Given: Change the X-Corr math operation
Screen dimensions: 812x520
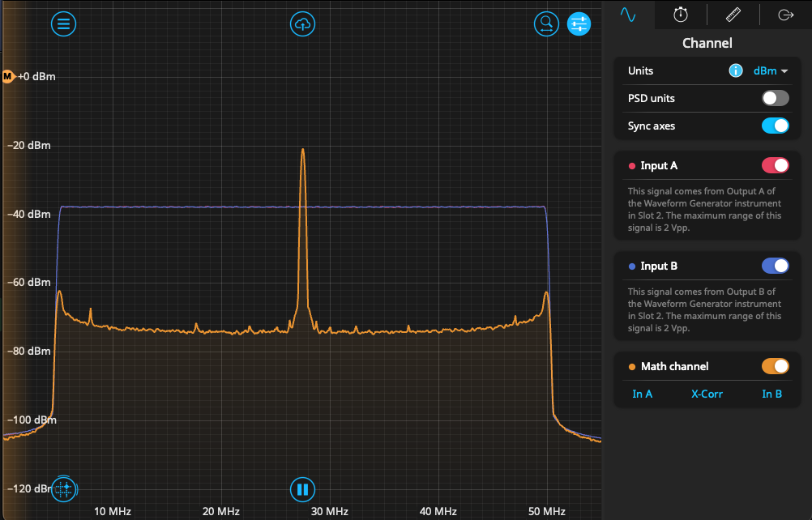Looking at the screenshot, I should pyautogui.click(x=707, y=394).
